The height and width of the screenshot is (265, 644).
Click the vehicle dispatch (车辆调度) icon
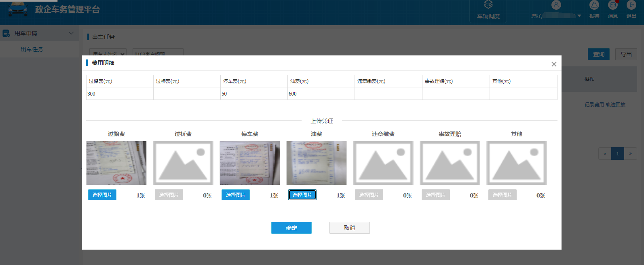click(x=488, y=5)
